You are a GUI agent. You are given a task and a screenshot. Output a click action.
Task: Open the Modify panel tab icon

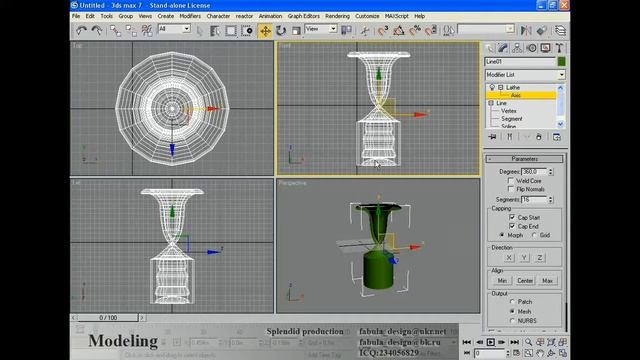point(503,48)
